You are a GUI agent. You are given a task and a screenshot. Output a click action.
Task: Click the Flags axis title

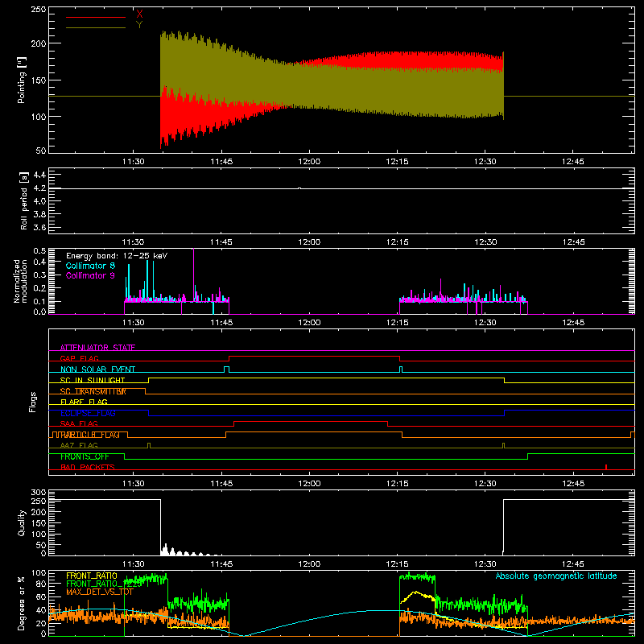[32, 402]
